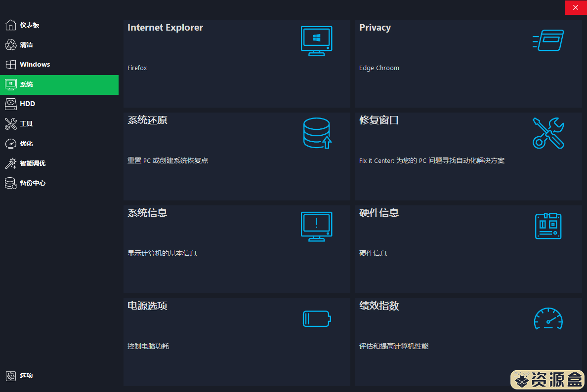Click the 电源选项 battery icon
This screenshot has width=587, height=392.
click(317, 319)
